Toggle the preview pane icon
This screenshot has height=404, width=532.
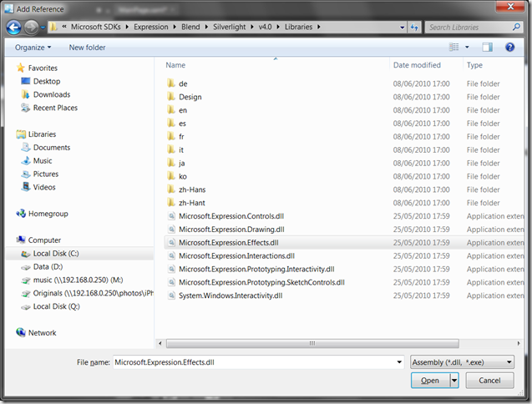[x=487, y=47]
